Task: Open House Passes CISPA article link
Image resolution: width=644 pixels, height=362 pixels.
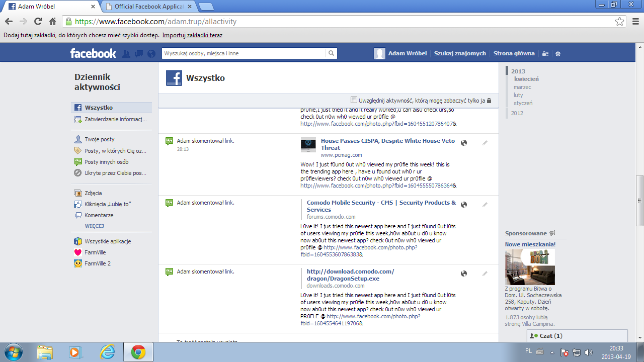Action: coord(388,144)
